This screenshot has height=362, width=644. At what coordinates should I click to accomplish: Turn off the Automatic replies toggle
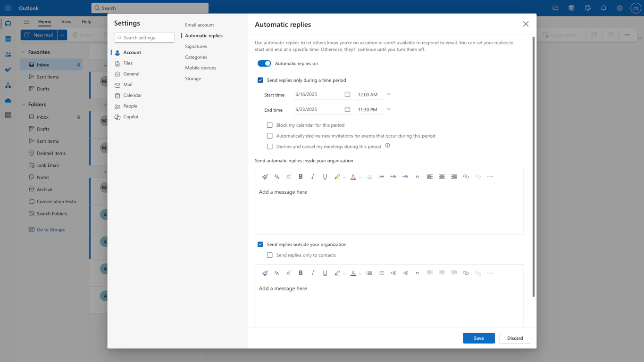tap(264, 63)
